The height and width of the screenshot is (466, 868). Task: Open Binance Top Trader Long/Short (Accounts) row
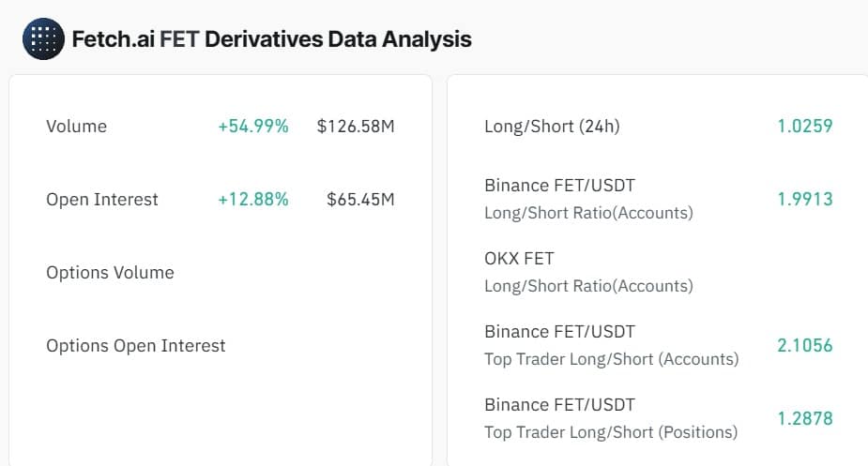611,345
